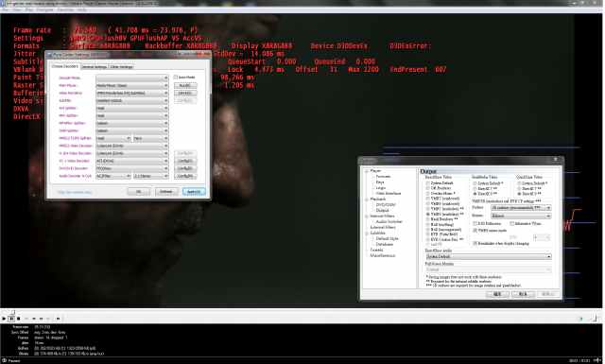Viewport: 605px width, 364px height.
Task: Open the Resizer dropdown in Options
Action: tap(521, 216)
